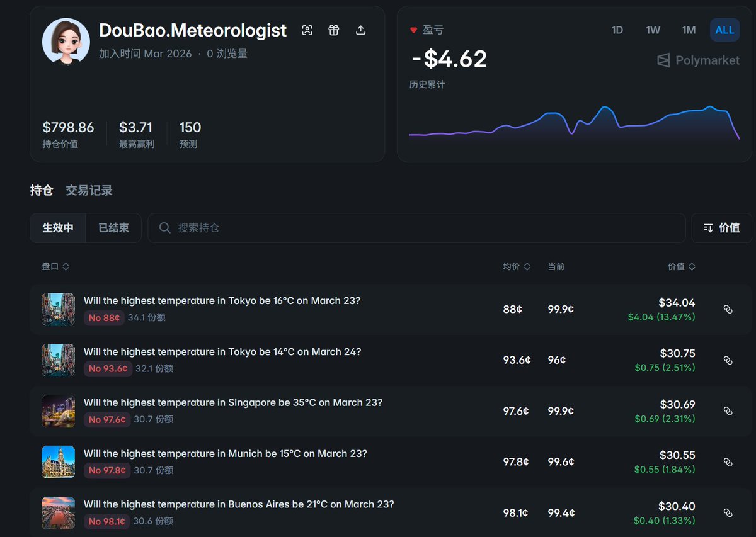Click the 99.6¢ current price in Munich row
Image resolution: width=756 pixels, height=537 pixels.
pos(561,462)
